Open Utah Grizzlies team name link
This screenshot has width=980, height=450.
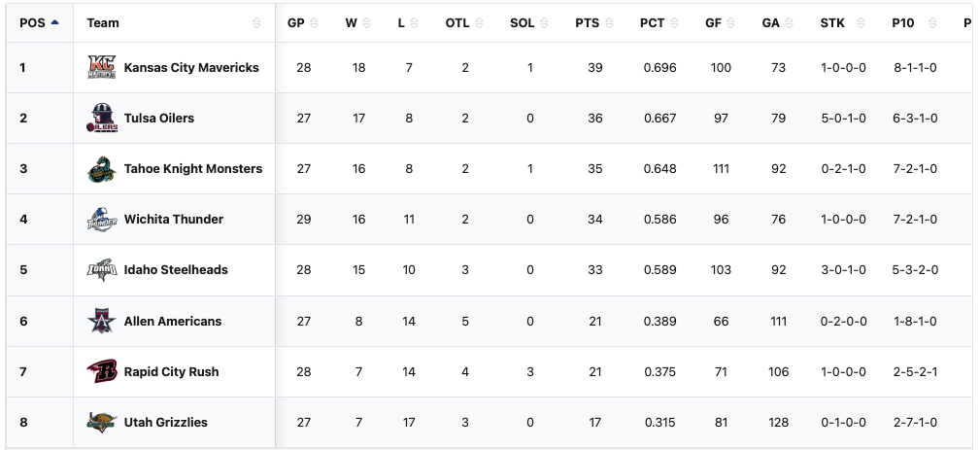[166, 422]
